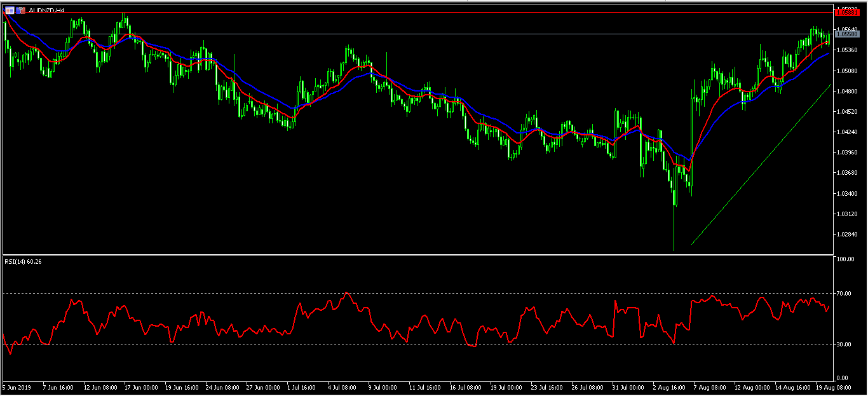
Task: Click the red 1.05881 price level label
Action: (847, 11)
